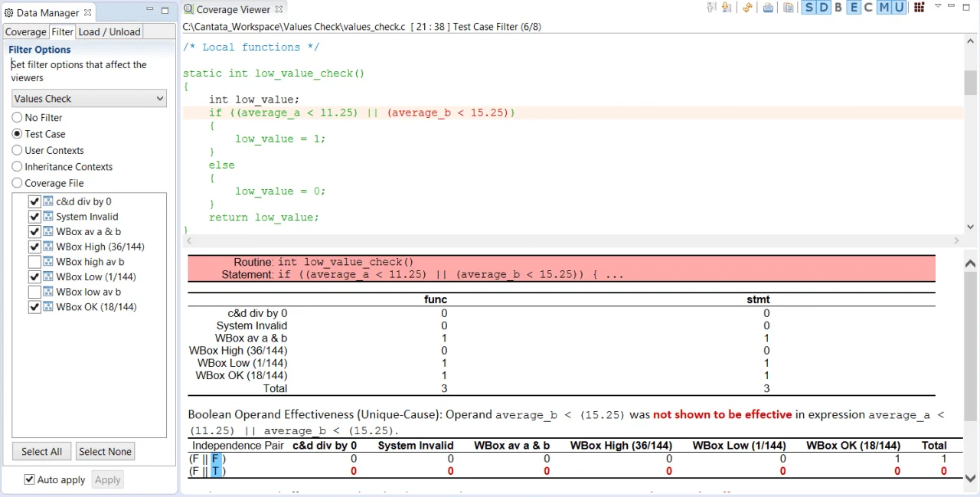Uncheck the WBox av a & b checkbox
Viewport: 980px width, 497px height.
pos(34,231)
